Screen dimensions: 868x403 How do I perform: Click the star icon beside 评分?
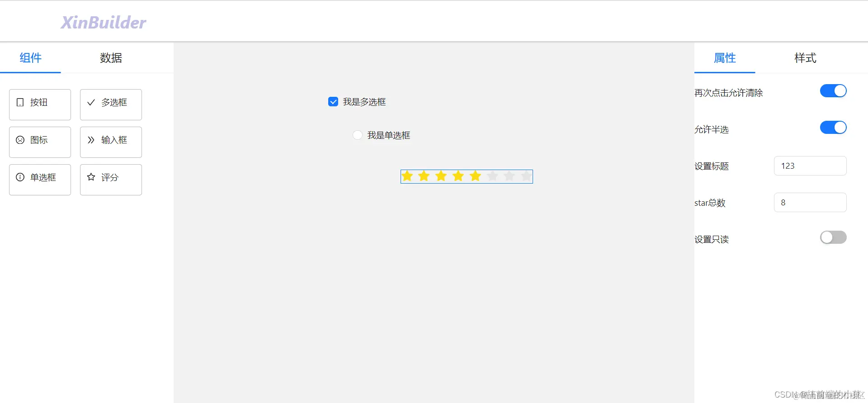pyautogui.click(x=91, y=177)
